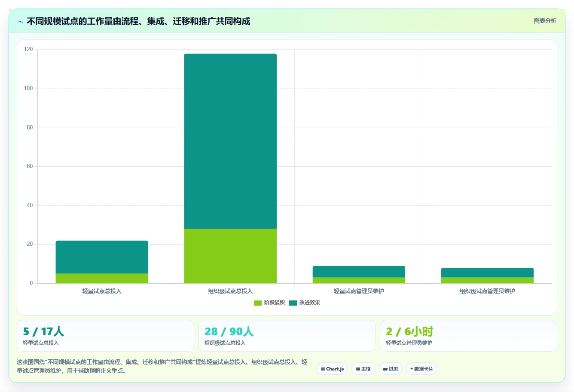Click the teal segment of 组织级试点总投入 bar

230,141
